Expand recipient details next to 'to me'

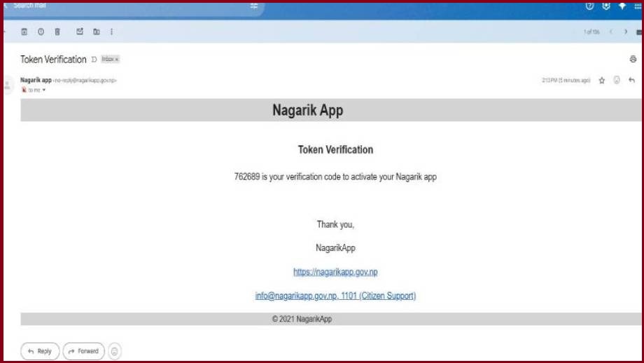44,90
